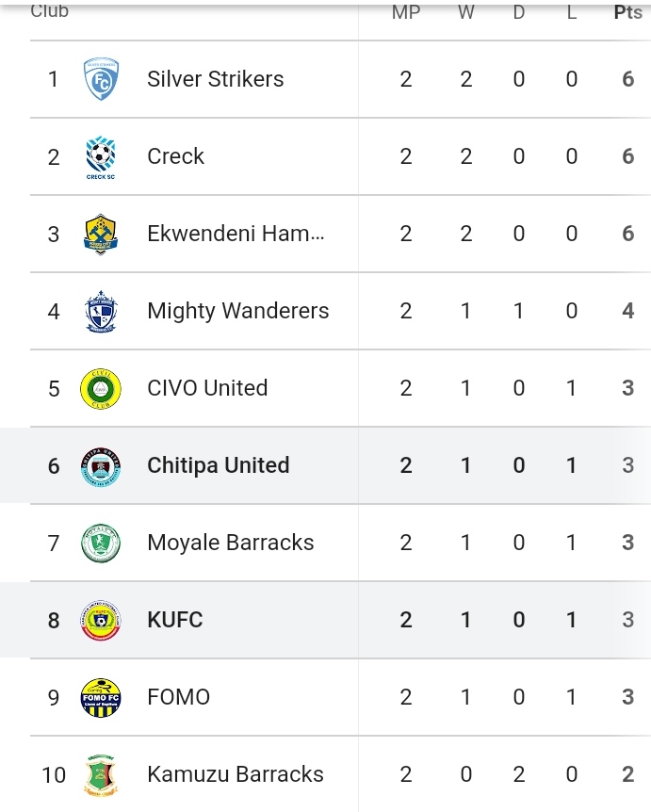
Task: Click the MP column header
Action: pyautogui.click(x=406, y=12)
